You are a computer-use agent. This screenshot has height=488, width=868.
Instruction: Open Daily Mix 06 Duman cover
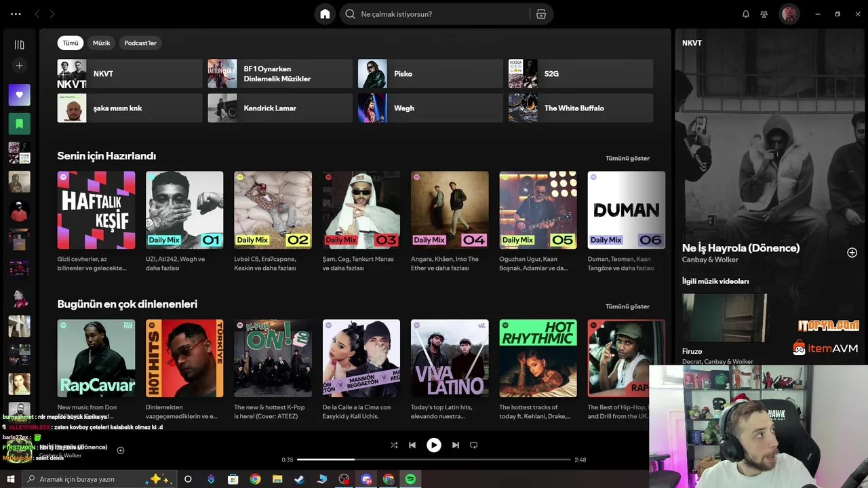pyautogui.click(x=627, y=210)
